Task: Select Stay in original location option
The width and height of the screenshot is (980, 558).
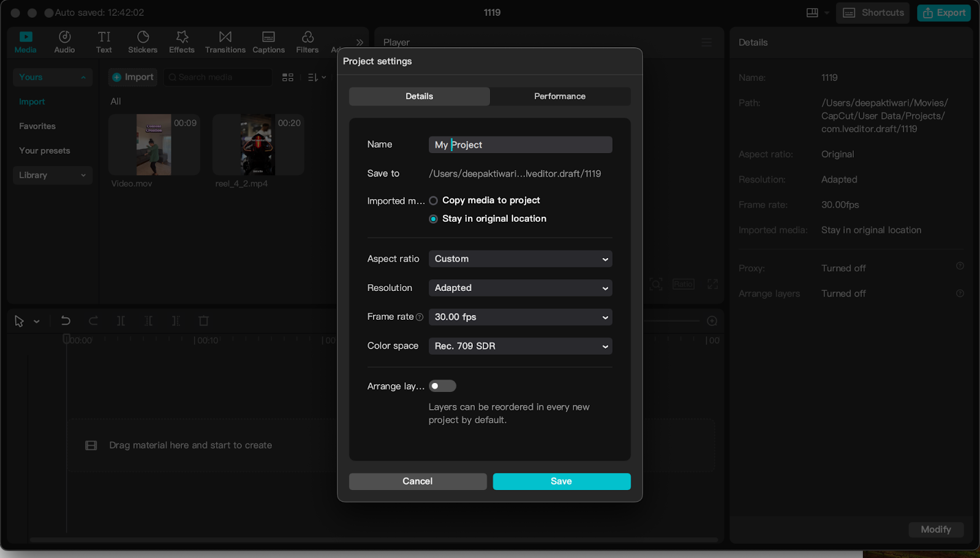Action: point(434,219)
